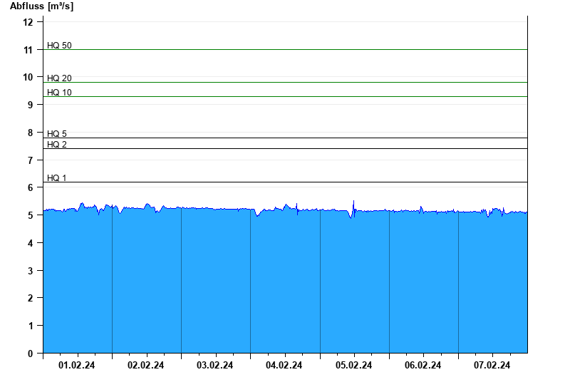
Task: Click the y-axis value 4
Action: point(30,243)
